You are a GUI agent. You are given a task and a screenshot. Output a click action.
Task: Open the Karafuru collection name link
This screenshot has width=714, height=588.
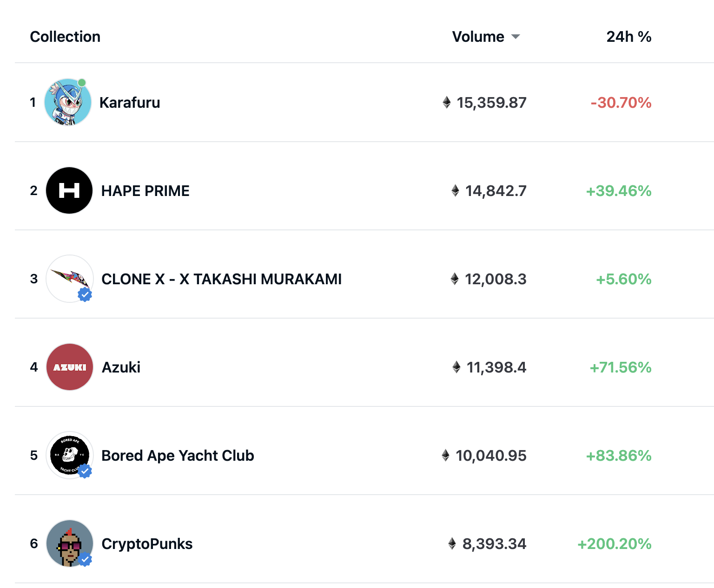130,103
